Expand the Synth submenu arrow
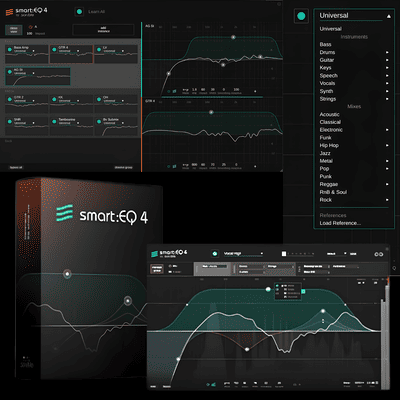Image resolution: width=400 pixels, height=400 pixels. (387, 91)
